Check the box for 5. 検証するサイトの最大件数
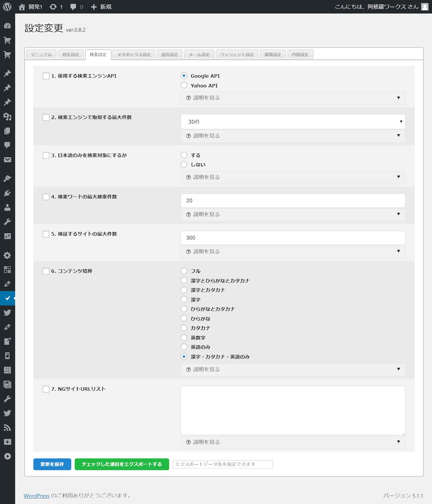Image resolution: width=432 pixels, height=504 pixels. click(46, 234)
